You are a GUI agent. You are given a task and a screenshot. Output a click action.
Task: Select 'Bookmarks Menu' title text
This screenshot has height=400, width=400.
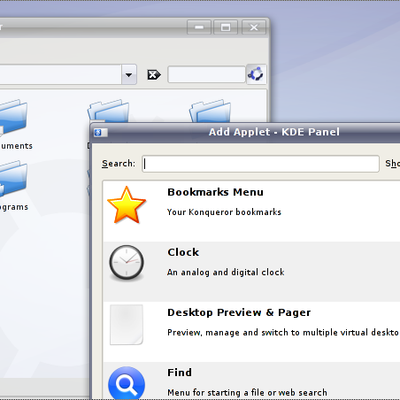tap(215, 192)
